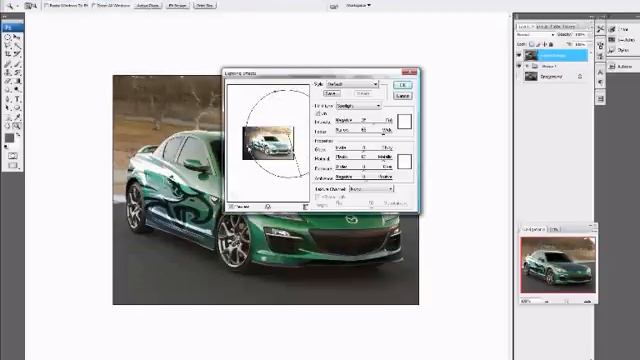640x360 pixels.
Task: Open Zoom tool preset picker arrow
Action: click(18, 6)
